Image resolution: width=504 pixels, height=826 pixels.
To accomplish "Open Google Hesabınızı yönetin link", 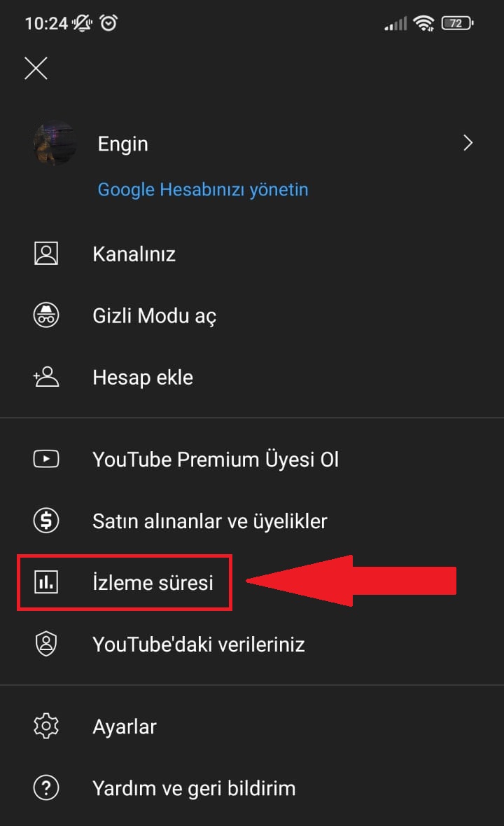I will point(203,189).
